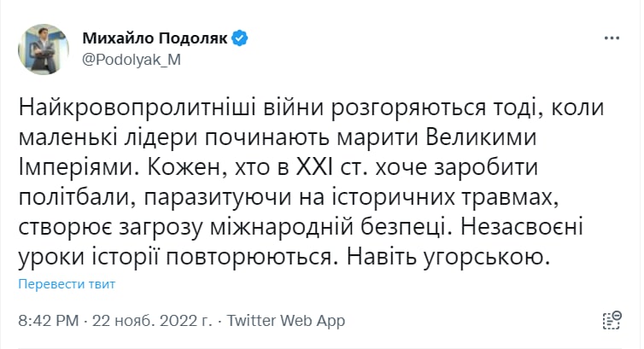Click the date "22 нояб. 2022 г."

pyautogui.click(x=161, y=321)
